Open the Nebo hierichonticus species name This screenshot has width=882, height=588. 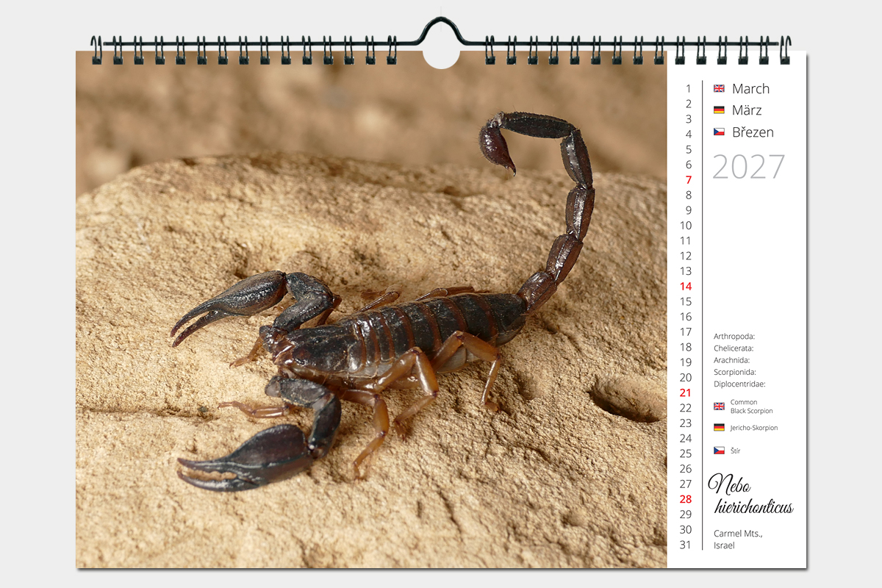click(750, 495)
